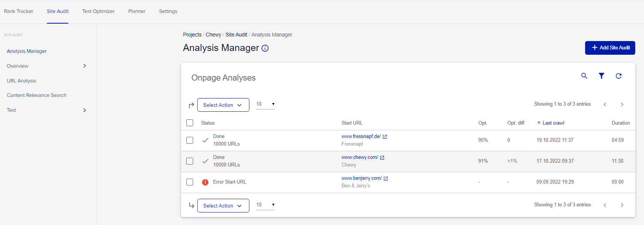The width and height of the screenshot is (644, 225).
Task: Open URL Analysis in the sidebar
Action: pyautogui.click(x=21, y=81)
